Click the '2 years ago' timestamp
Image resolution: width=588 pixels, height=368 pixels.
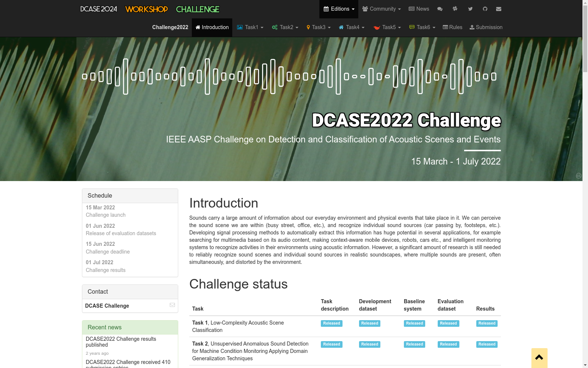coord(97,353)
